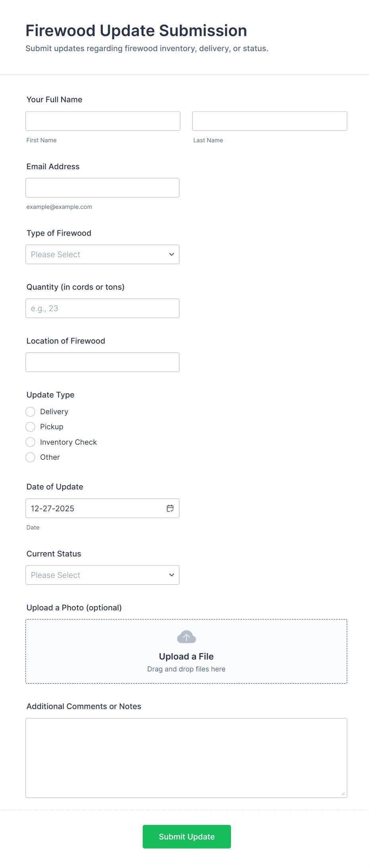
Task: Click the Email Address input
Action: click(102, 188)
